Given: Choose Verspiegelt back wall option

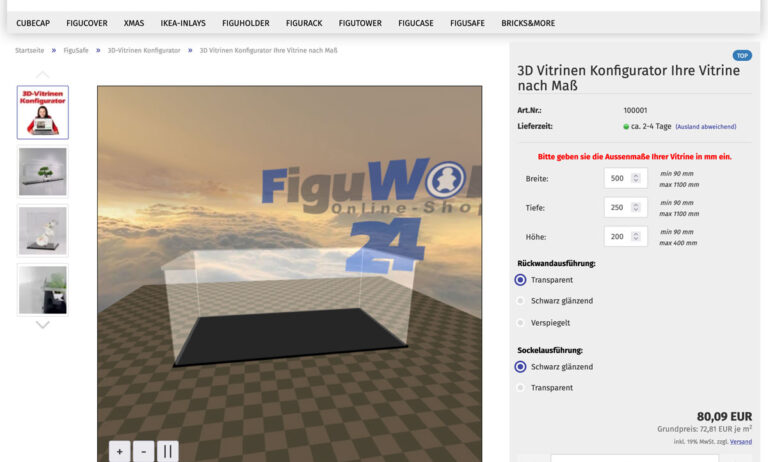Looking at the screenshot, I should click(520, 323).
